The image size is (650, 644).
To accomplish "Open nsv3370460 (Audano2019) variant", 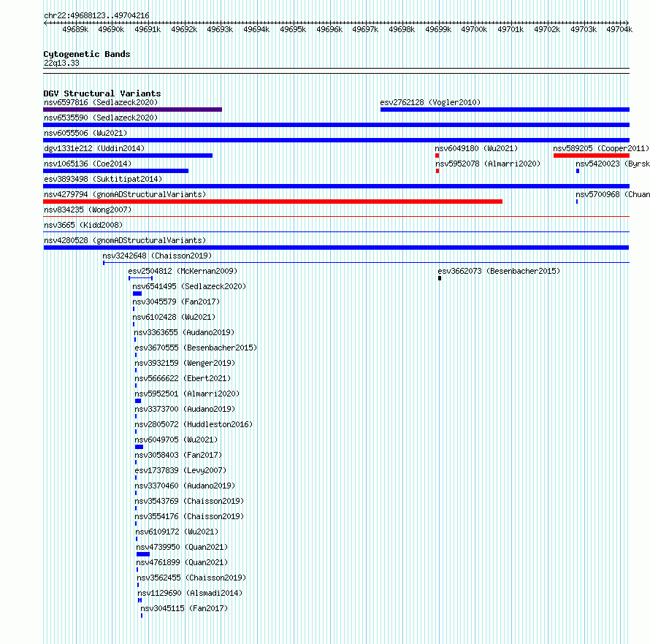I will [185, 486].
